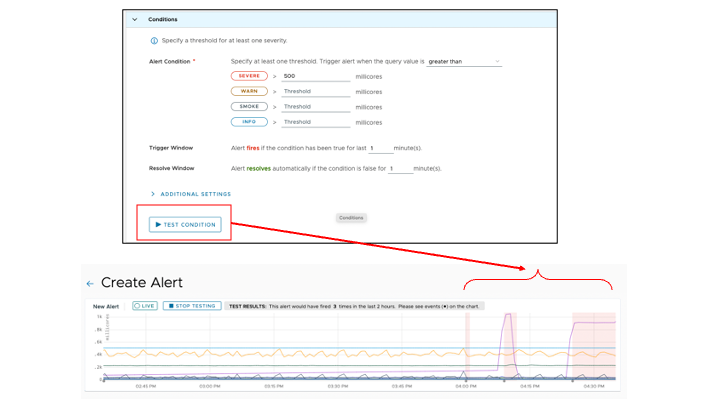
Task: Expand the Additional Settings section
Action: click(190, 194)
